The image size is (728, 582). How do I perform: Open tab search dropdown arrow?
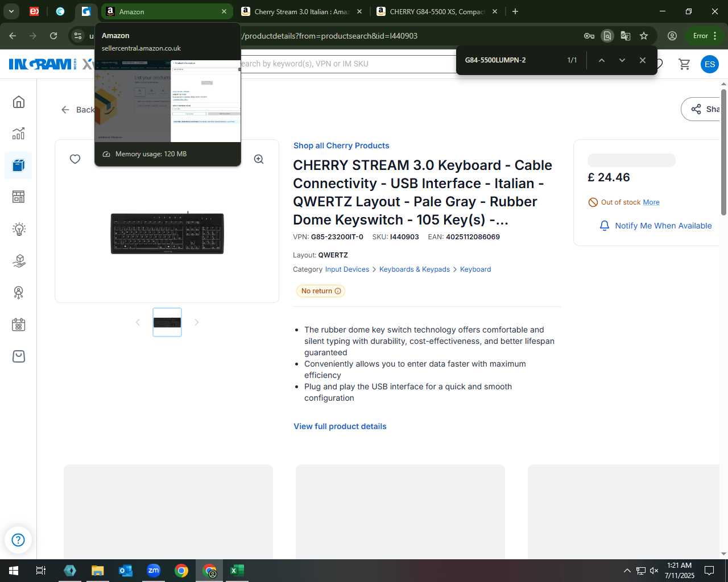click(11, 11)
